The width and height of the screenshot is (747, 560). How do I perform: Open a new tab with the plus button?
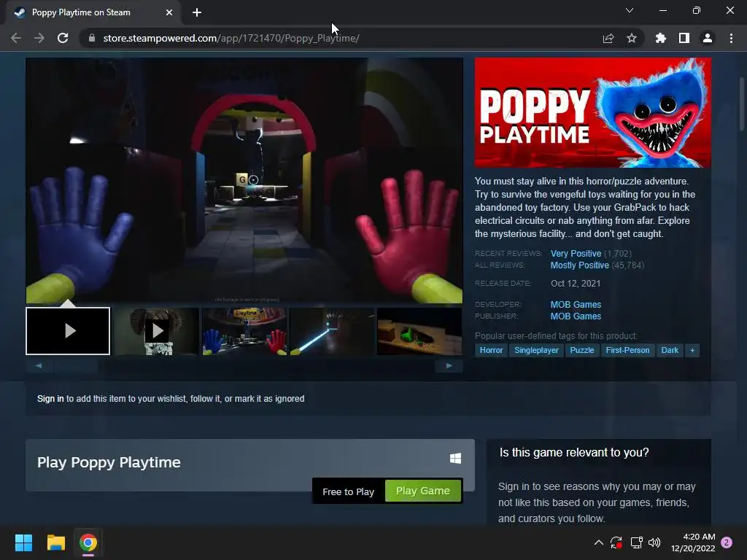tap(197, 12)
